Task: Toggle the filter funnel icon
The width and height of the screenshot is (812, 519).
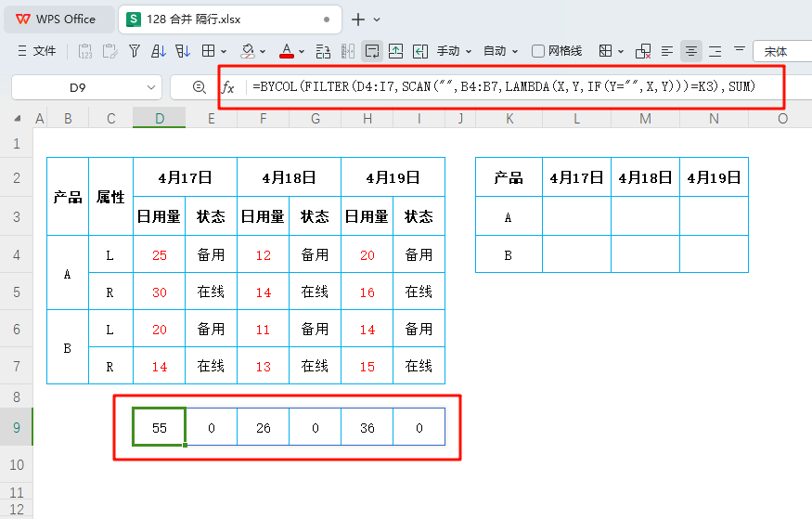Action: (135, 51)
